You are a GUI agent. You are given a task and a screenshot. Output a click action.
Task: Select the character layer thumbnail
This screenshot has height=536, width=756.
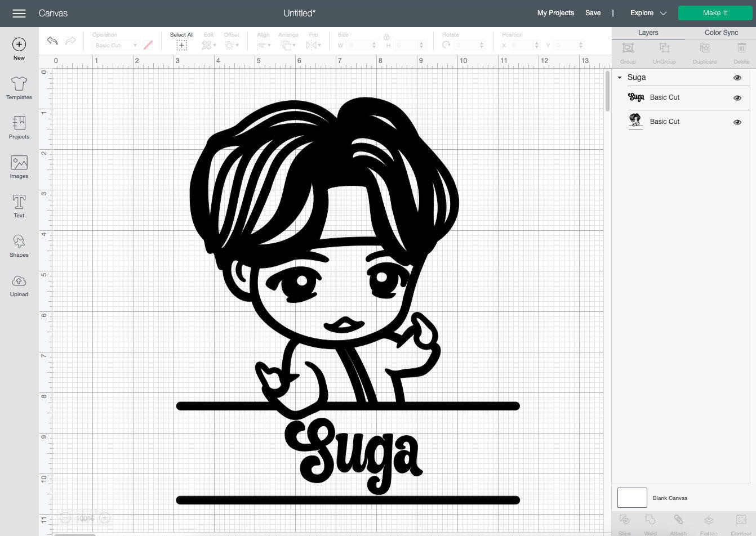pos(635,121)
